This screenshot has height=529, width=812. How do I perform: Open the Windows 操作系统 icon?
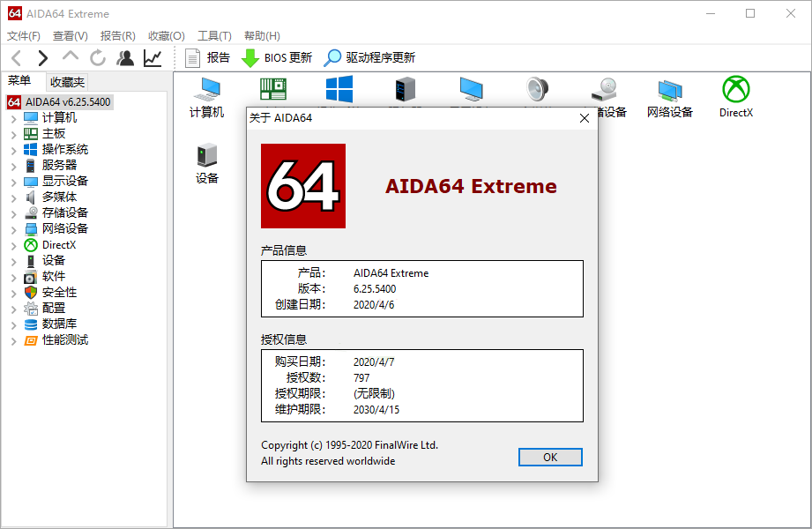click(x=339, y=88)
